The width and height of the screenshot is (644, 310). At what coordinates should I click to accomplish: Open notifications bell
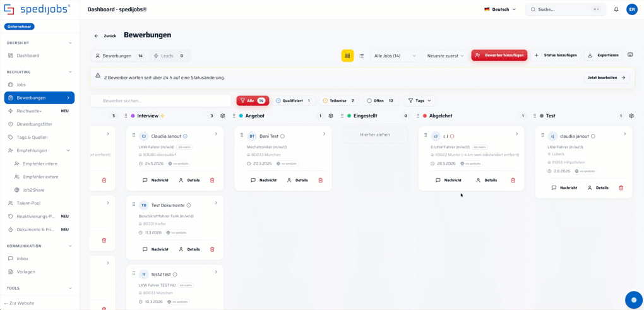616,9
